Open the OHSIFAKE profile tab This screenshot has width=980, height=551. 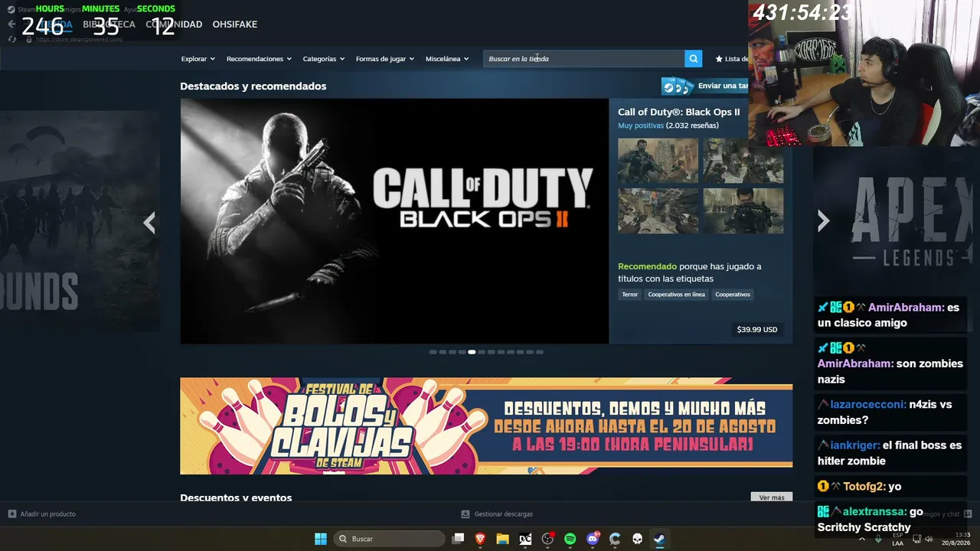[234, 24]
